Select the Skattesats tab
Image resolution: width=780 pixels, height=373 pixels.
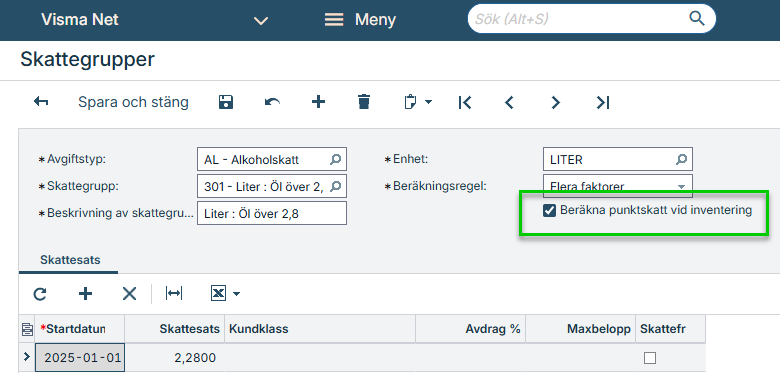[x=70, y=260]
